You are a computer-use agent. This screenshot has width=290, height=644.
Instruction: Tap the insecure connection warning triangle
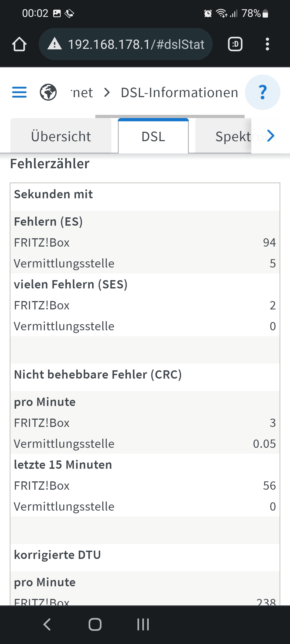55,44
